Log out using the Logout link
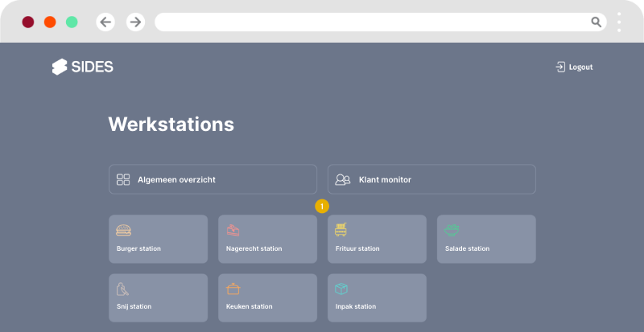This screenshot has height=332, width=644. pos(580,67)
